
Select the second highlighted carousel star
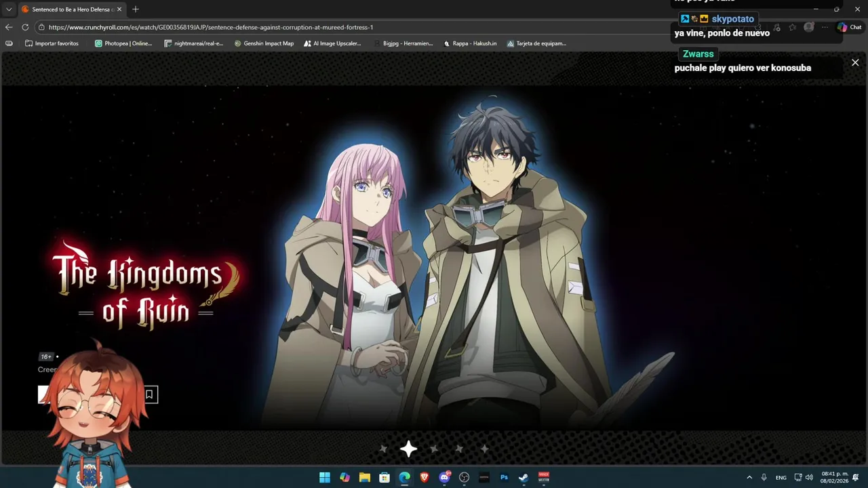pyautogui.click(x=408, y=449)
